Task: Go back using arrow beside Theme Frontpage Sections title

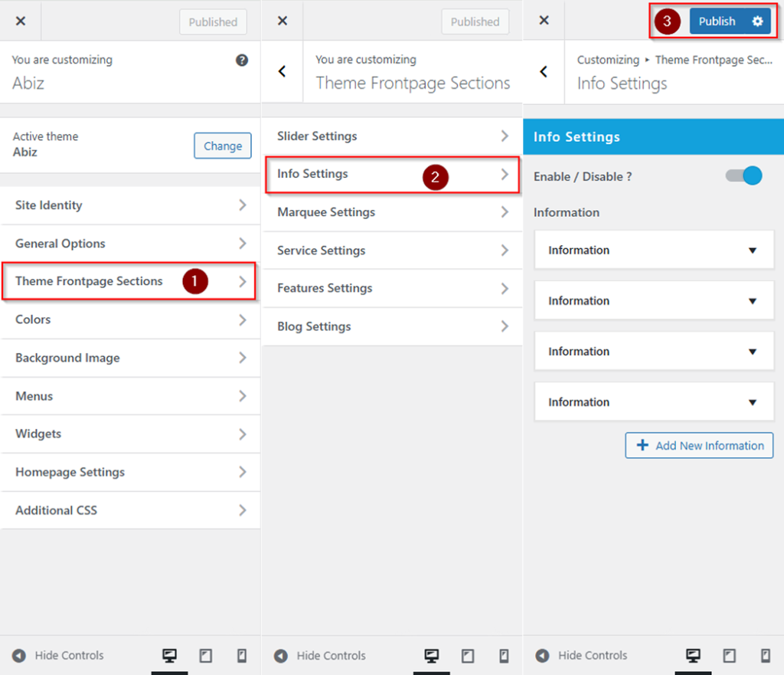Action: click(x=282, y=71)
